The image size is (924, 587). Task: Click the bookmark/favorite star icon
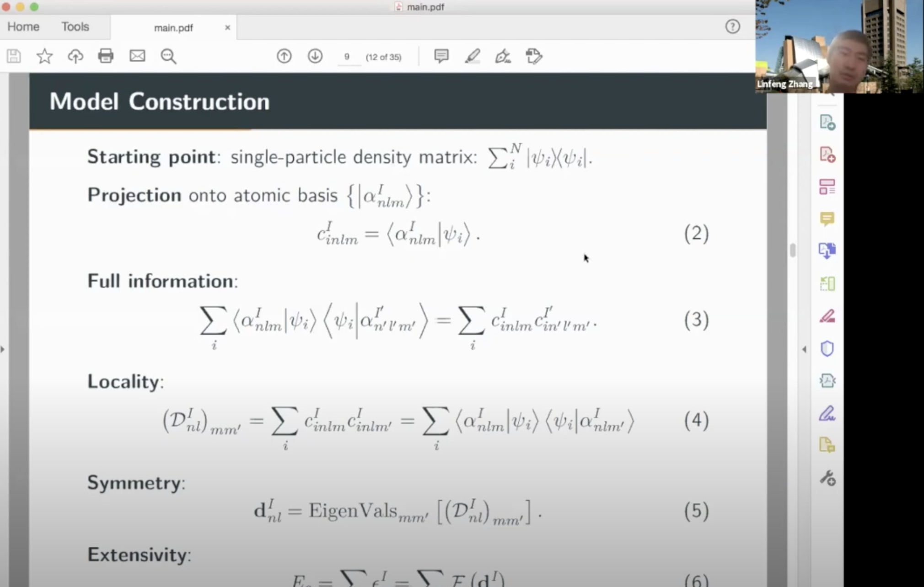(44, 56)
